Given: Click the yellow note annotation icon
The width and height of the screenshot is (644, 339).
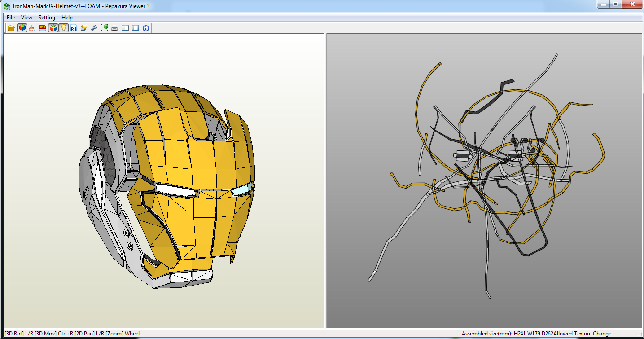Looking at the screenshot, I should tap(84, 28).
